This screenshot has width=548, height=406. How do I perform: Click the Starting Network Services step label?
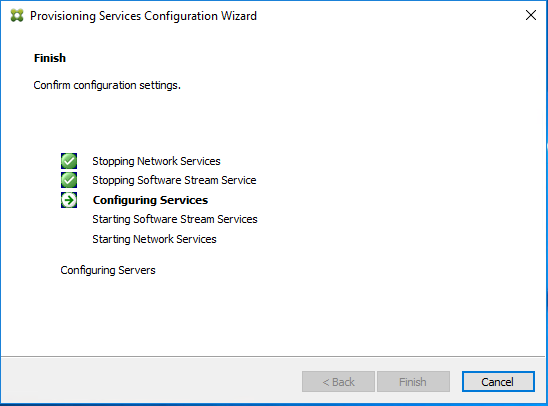[154, 239]
